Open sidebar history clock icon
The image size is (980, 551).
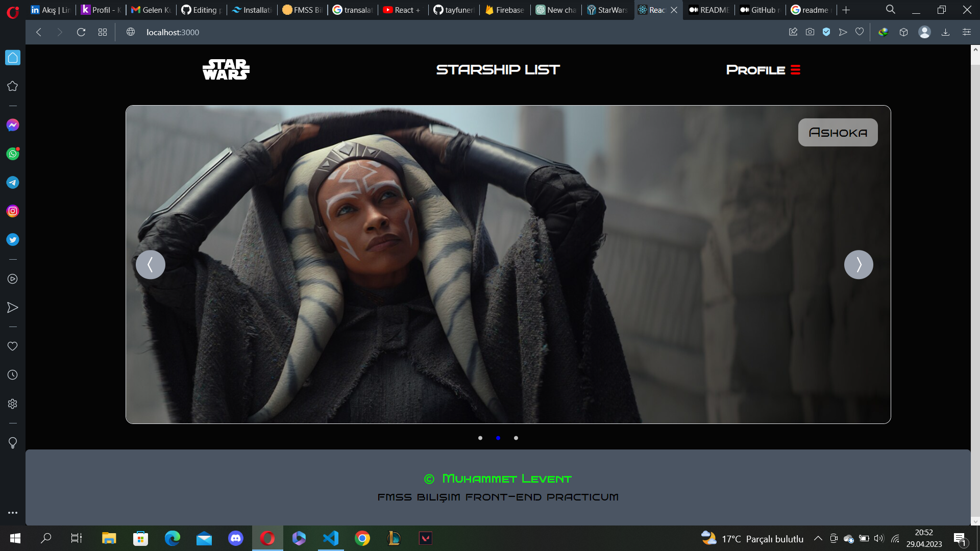tap(13, 375)
